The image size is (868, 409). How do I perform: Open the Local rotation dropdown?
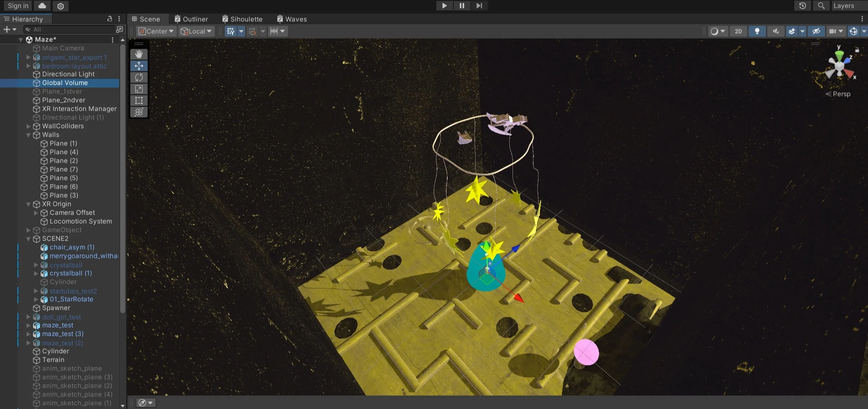point(196,31)
